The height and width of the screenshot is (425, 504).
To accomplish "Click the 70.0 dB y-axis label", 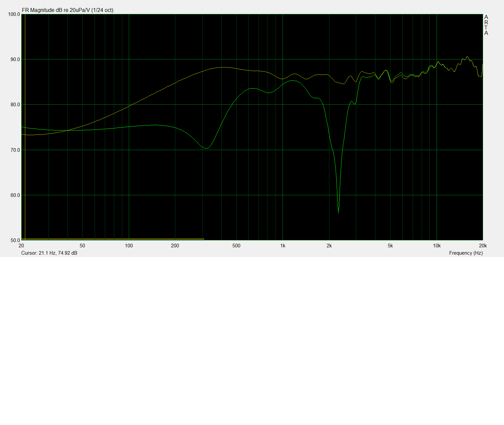I will tap(15, 150).
